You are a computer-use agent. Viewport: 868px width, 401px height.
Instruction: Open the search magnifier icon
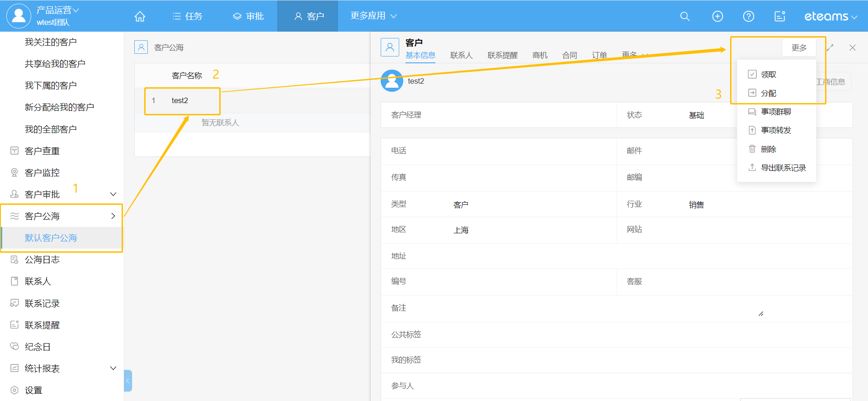click(685, 17)
